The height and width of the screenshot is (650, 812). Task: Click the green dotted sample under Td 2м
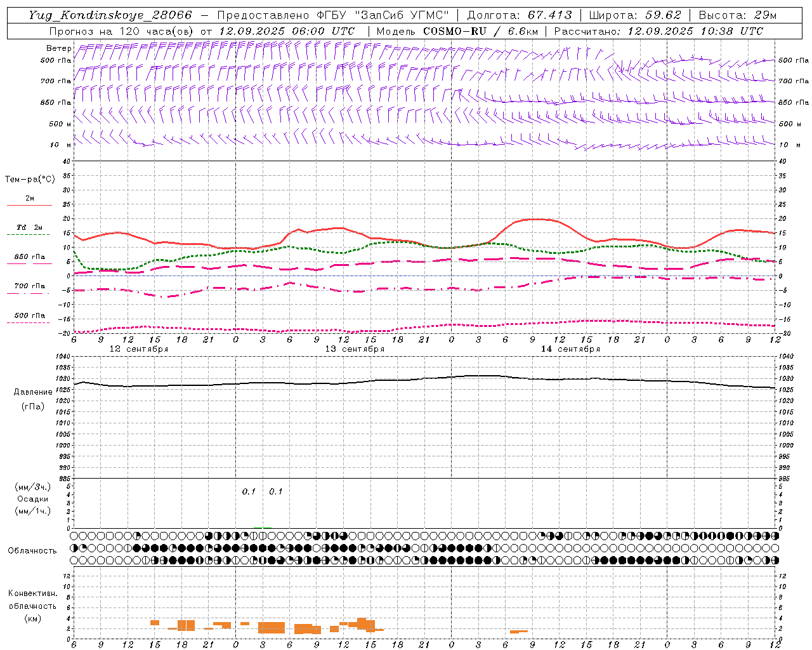29,234
